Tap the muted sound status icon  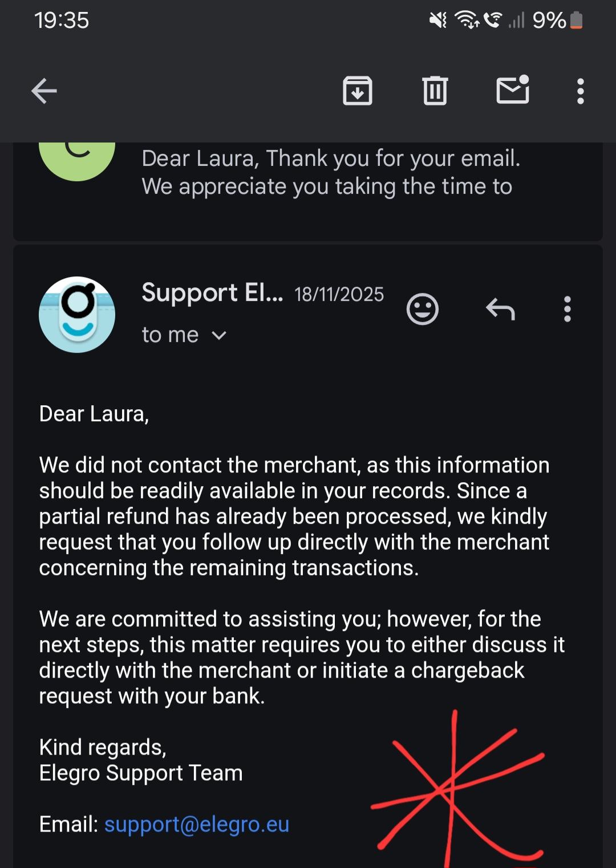[438, 21]
